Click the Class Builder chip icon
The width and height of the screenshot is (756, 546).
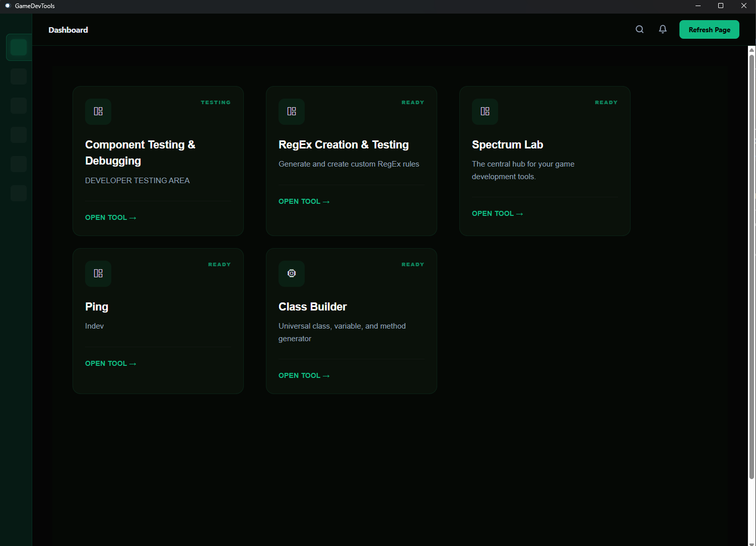coord(292,273)
